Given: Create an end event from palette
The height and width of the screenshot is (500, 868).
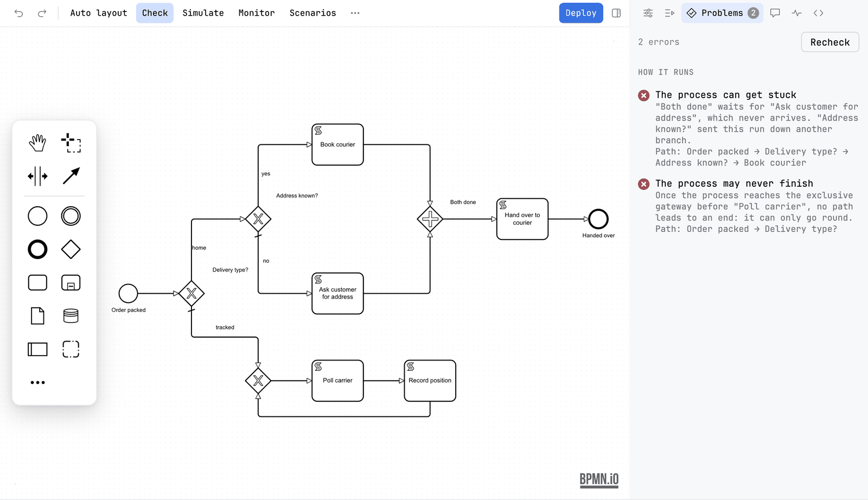Looking at the screenshot, I should 37,250.
